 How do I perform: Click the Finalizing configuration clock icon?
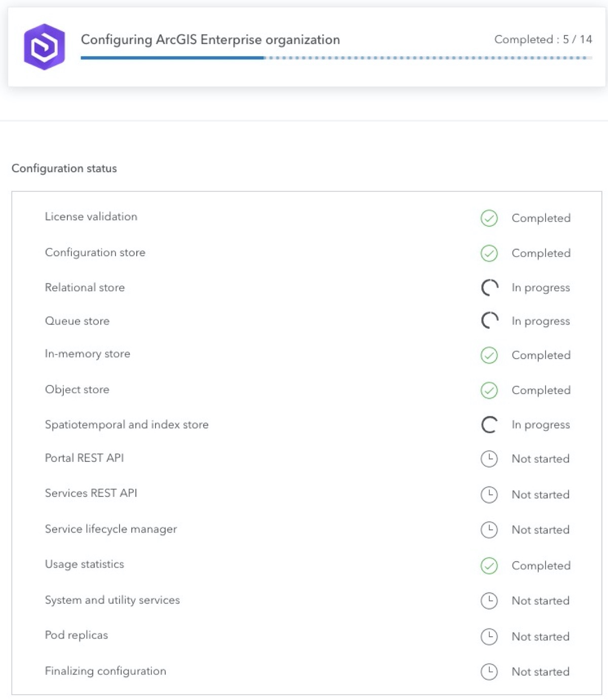[x=489, y=672]
